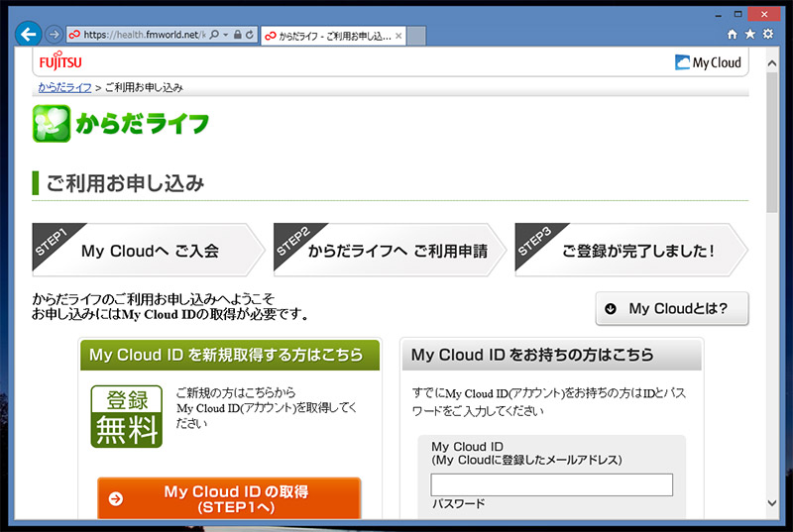
Task: Open a new blank tab
Action: [416, 36]
